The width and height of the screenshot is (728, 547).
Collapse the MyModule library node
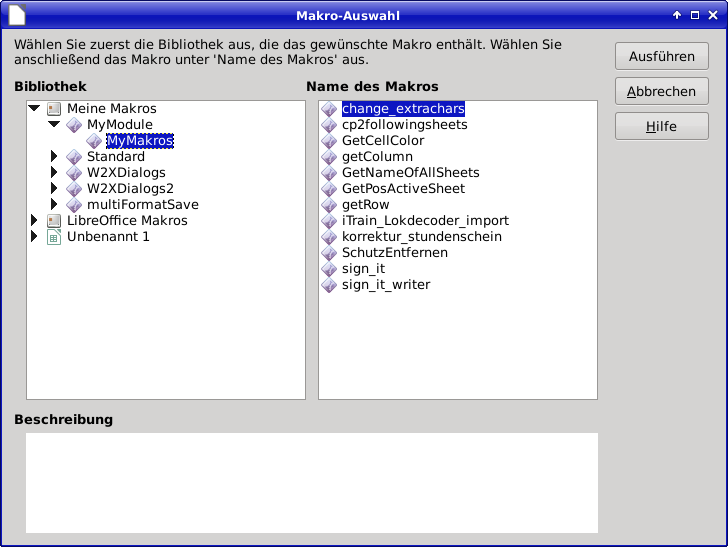coord(54,125)
